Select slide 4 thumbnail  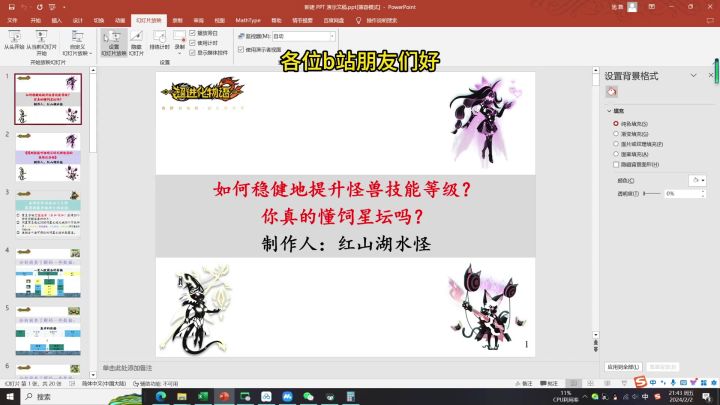point(48,272)
